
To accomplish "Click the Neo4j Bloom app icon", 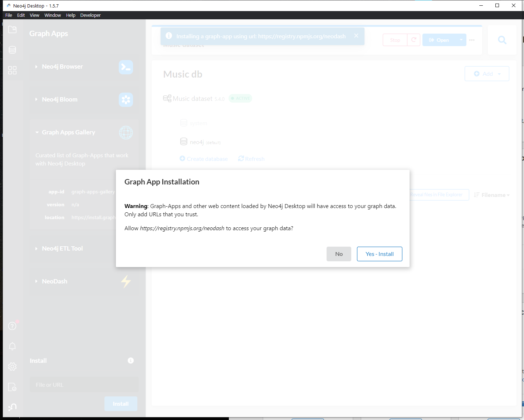I will pos(126,100).
